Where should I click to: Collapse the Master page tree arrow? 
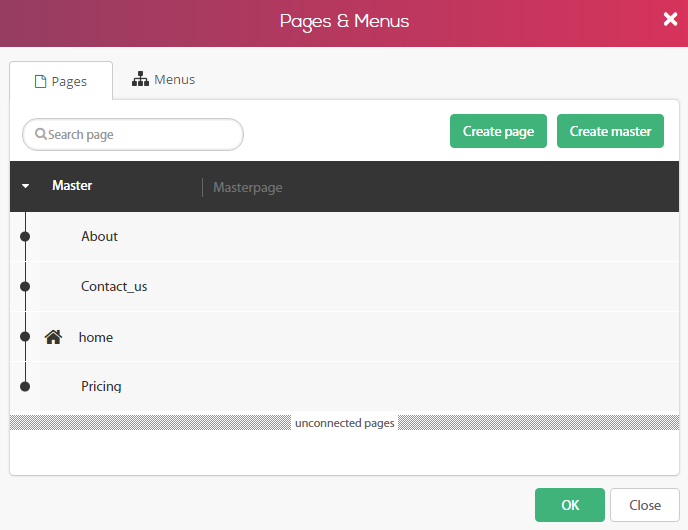tap(25, 186)
